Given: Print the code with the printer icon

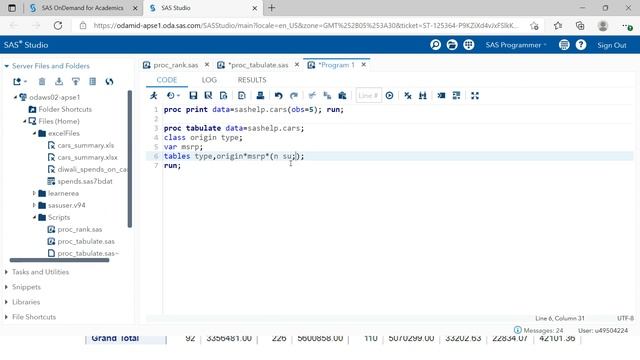Looking at the screenshot, I should 260,96.
